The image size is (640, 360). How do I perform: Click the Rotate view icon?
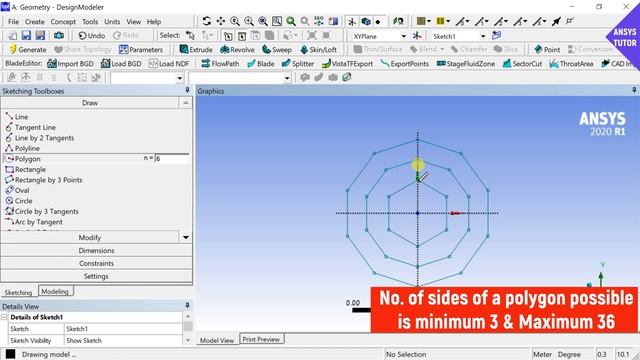[x=207, y=21]
